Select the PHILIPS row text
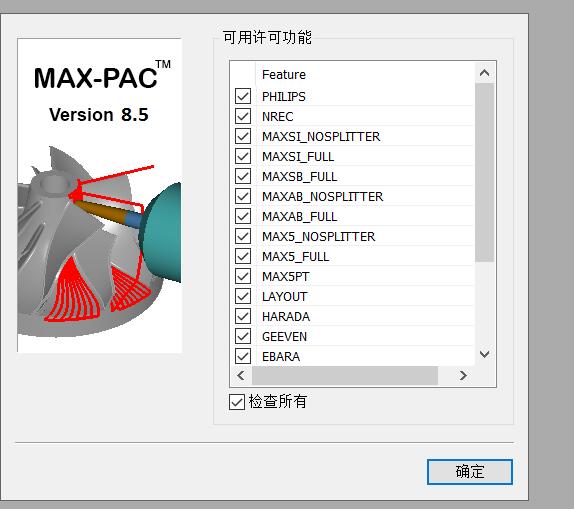Screen dimensions: 574x509 point(284,97)
